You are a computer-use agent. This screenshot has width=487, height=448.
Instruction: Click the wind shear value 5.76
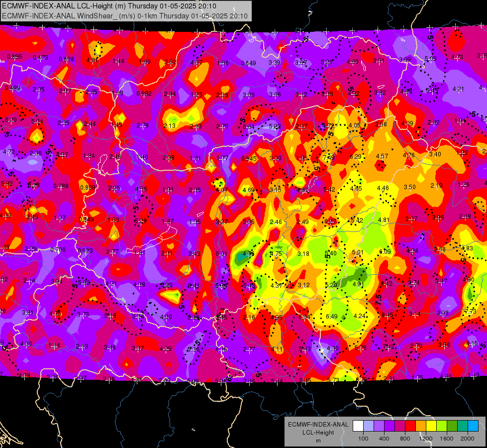click(x=360, y=348)
